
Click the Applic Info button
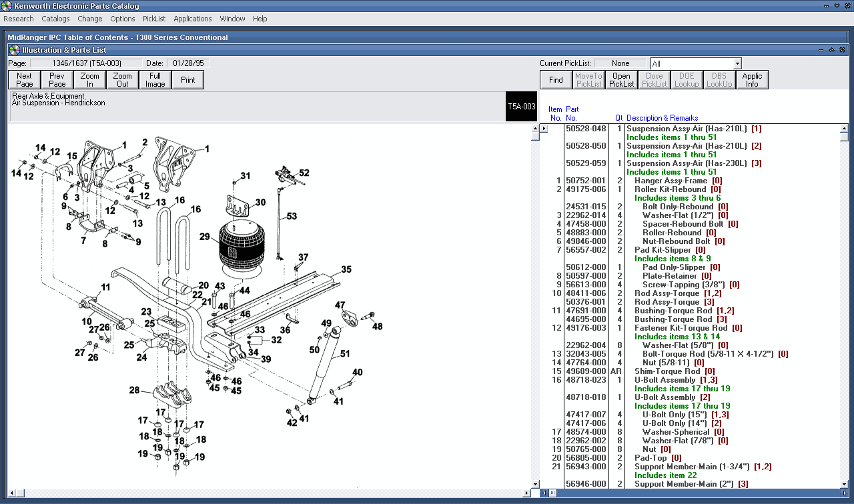coord(752,80)
